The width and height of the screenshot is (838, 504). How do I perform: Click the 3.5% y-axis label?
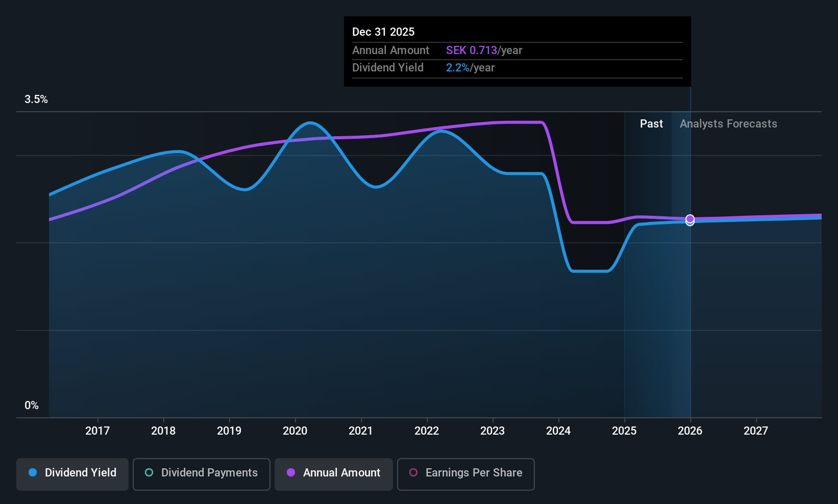coord(36,99)
